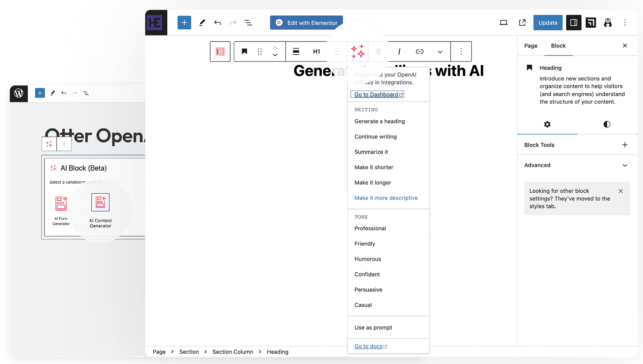Viewport: 643px width, 364px height.
Task: Move block down with the down chevron
Action: tap(275, 55)
